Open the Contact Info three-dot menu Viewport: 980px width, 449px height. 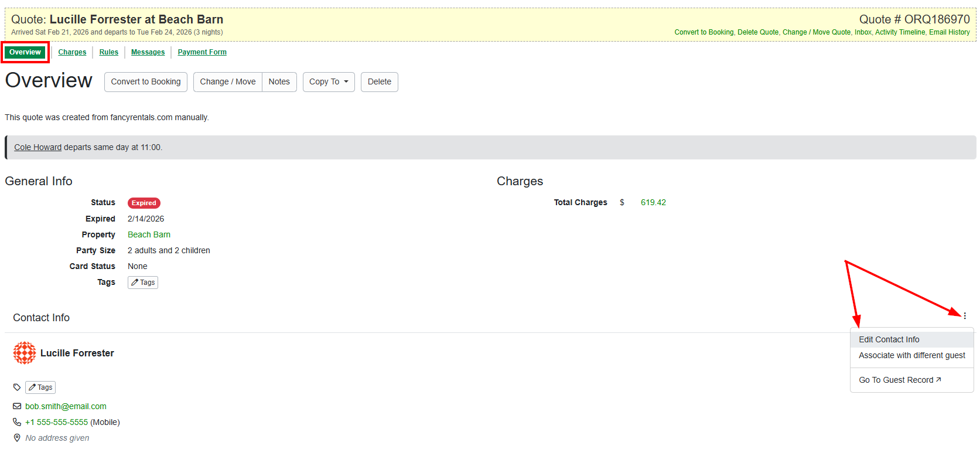964,316
